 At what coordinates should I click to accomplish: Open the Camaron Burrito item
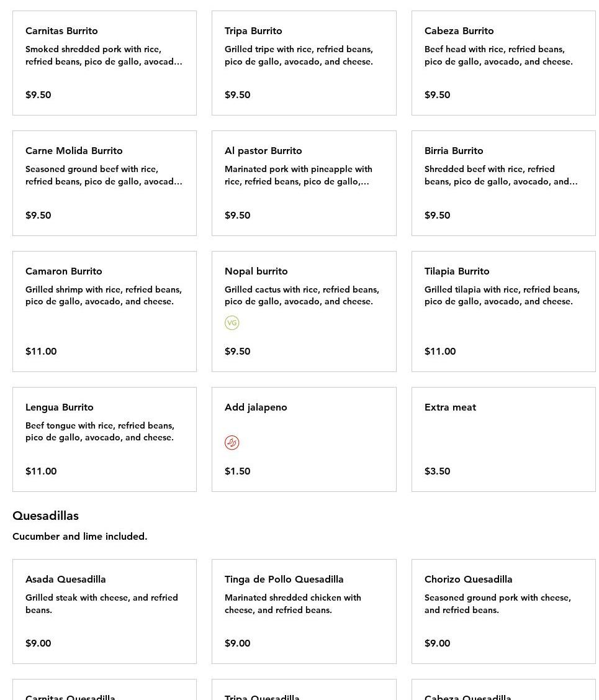tap(104, 311)
